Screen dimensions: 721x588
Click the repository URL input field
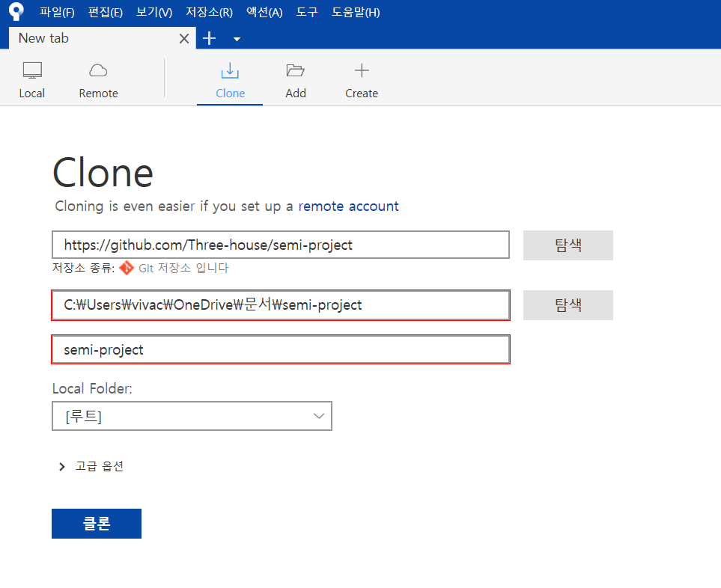coord(281,245)
